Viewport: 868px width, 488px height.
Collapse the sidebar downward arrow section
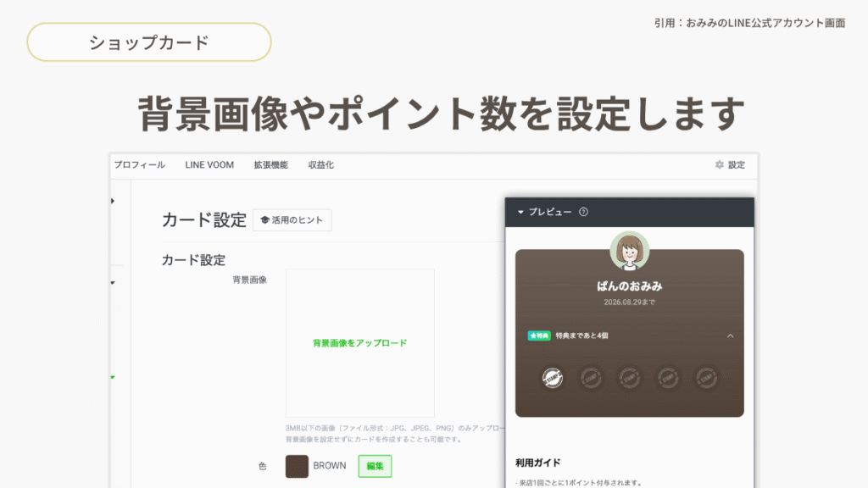click(x=113, y=283)
